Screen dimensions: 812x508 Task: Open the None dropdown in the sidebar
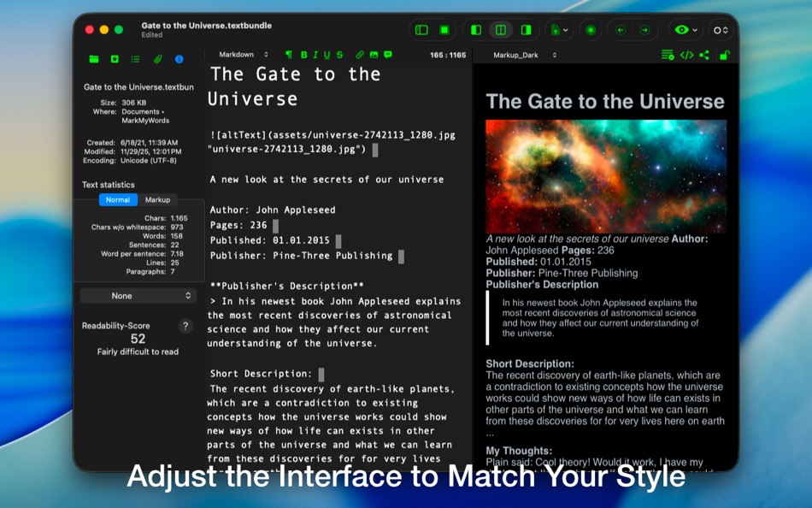pos(138,295)
